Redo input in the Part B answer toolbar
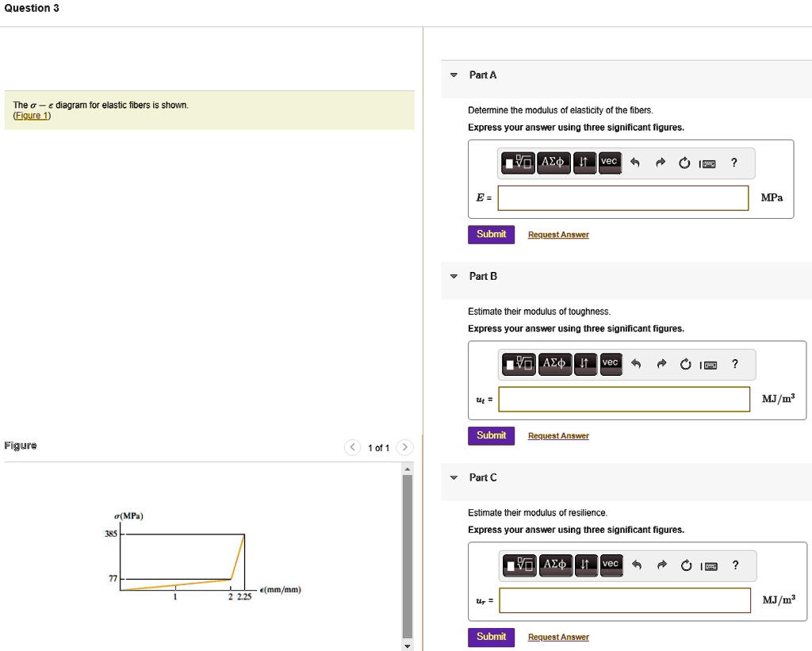Image resolution: width=812 pixels, height=651 pixels. point(660,363)
